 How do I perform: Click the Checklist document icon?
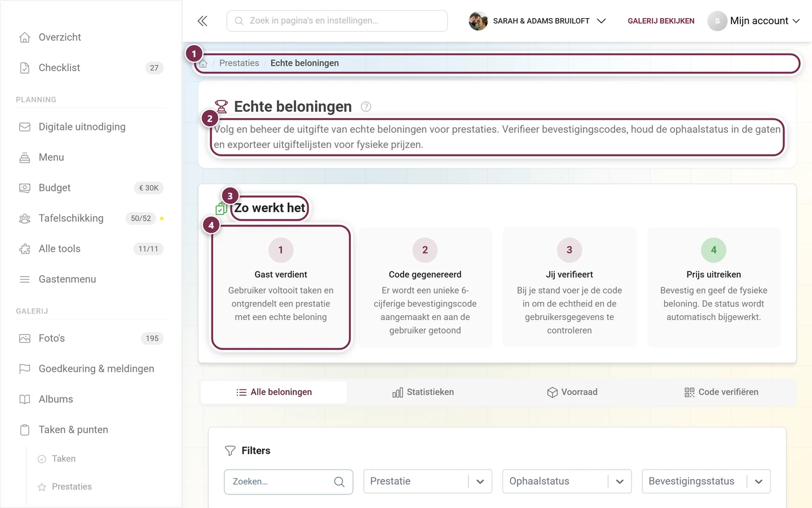(x=25, y=68)
